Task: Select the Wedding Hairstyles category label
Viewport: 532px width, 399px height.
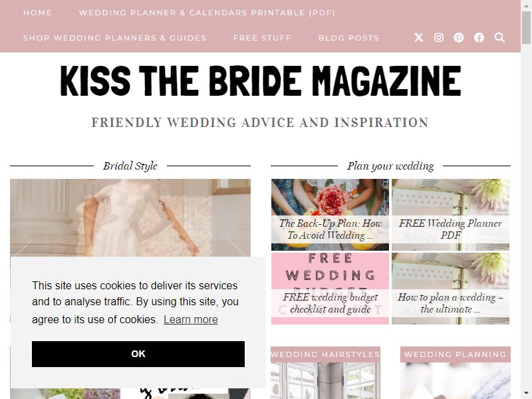Action: [325, 354]
